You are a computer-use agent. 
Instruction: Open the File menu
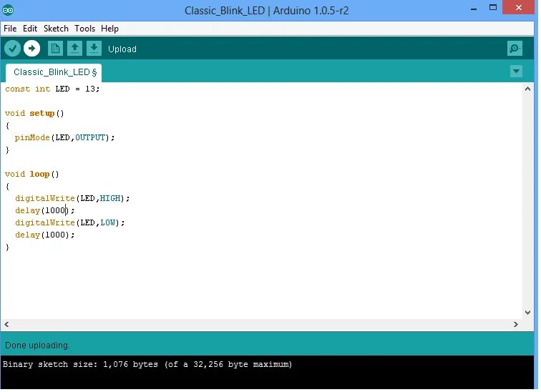click(10, 29)
